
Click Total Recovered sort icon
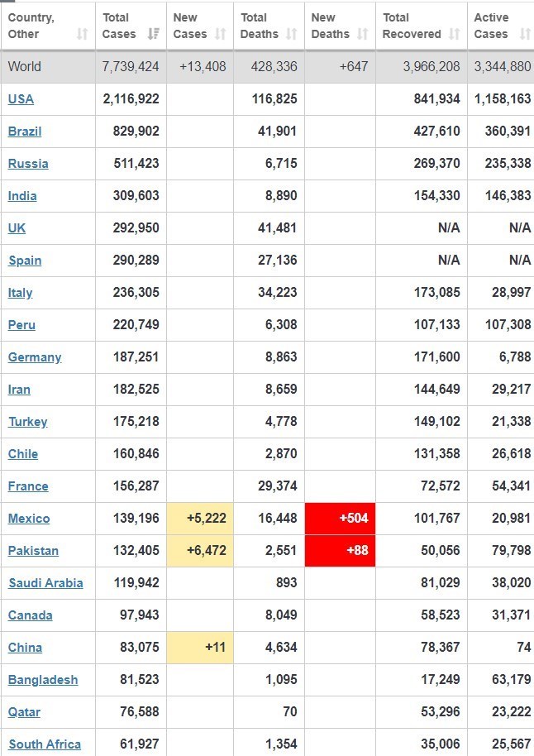tap(454, 34)
